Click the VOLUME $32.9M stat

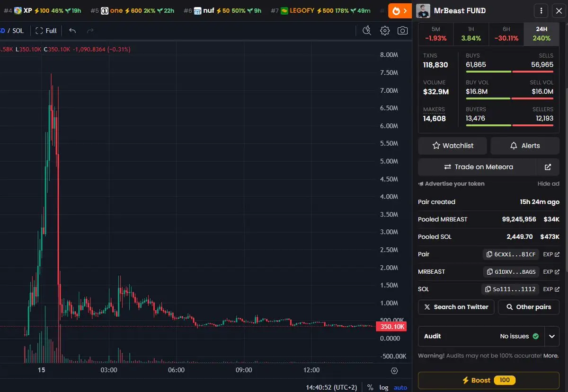tap(436, 87)
